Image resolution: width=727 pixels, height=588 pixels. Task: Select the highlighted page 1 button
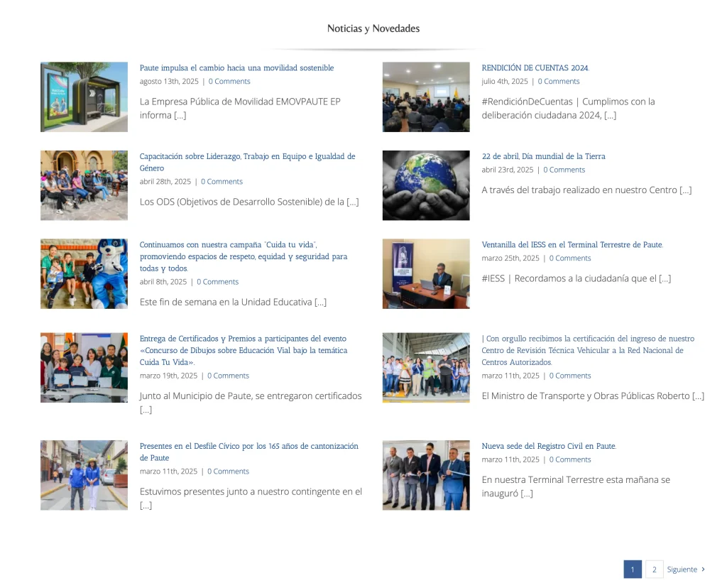632,569
